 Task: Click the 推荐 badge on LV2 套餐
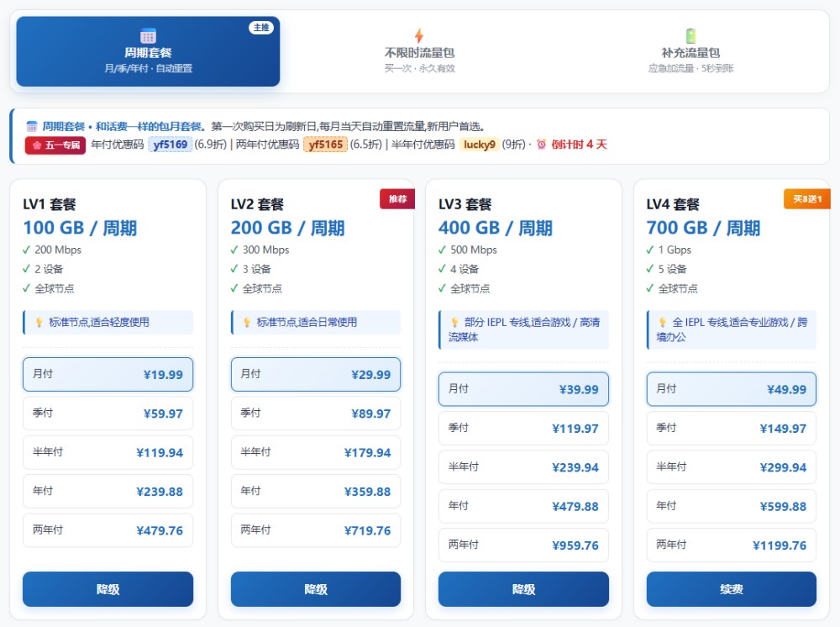pyautogui.click(x=397, y=199)
